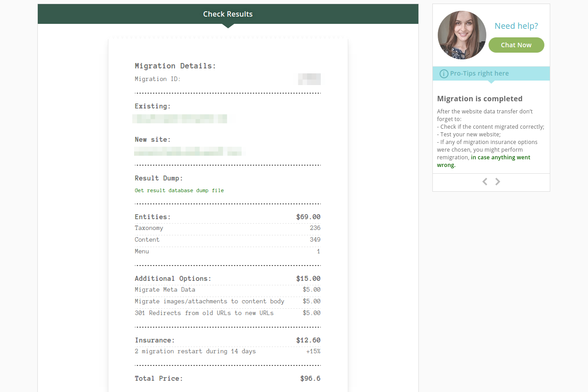Advance to the next pro-tip arrow
This screenshot has height=392, width=588.
coord(498,182)
